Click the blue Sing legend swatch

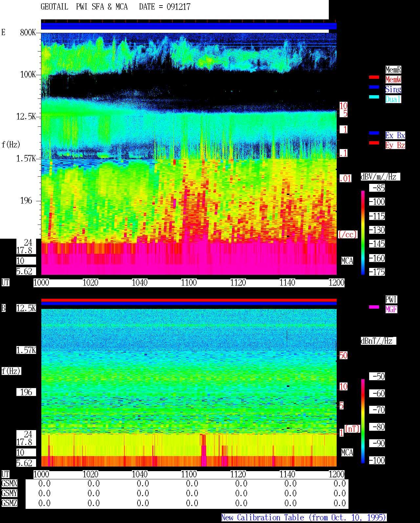pos(374,87)
